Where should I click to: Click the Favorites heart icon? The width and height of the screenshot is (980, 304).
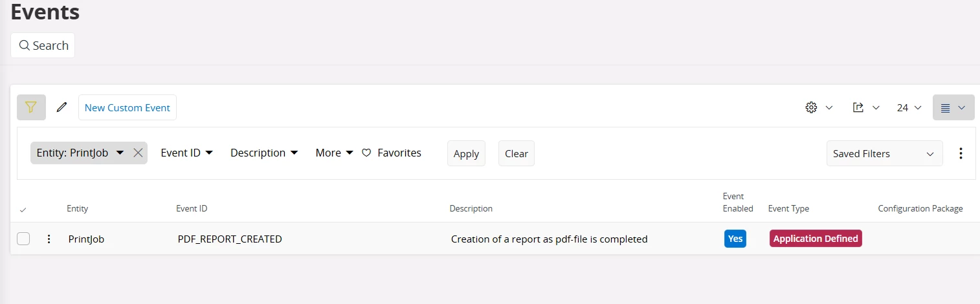click(366, 153)
